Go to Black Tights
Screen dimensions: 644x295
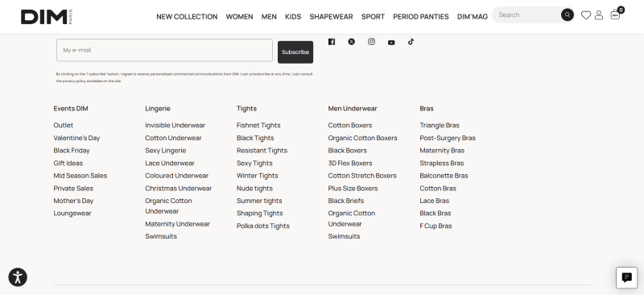coord(255,138)
